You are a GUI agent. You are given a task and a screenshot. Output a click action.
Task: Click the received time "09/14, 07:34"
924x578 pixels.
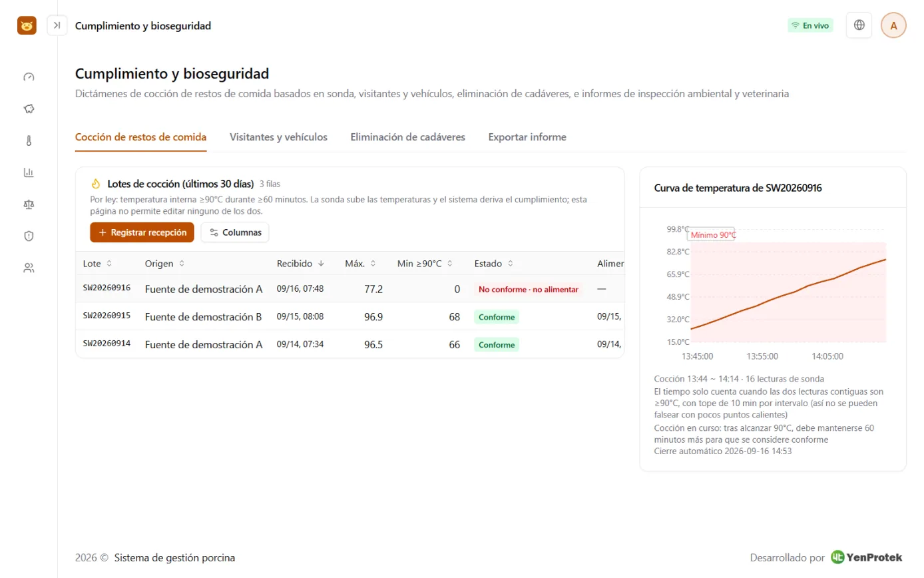[300, 344]
